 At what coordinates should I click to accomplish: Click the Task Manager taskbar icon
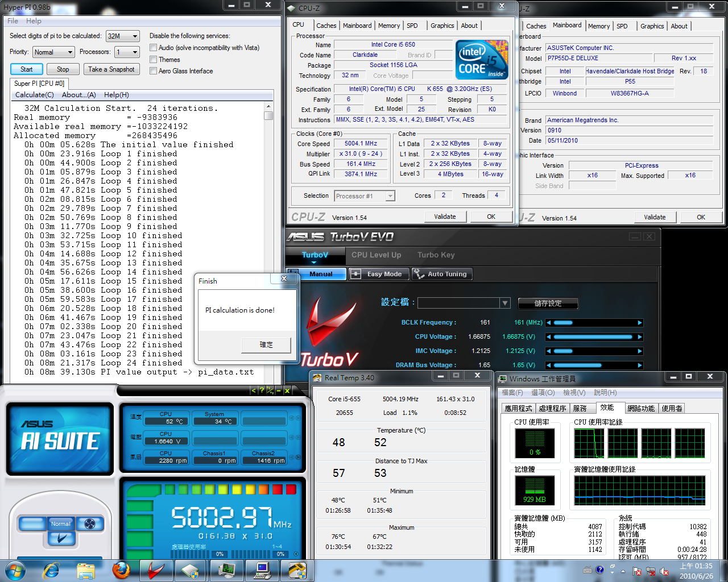pos(227,570)
